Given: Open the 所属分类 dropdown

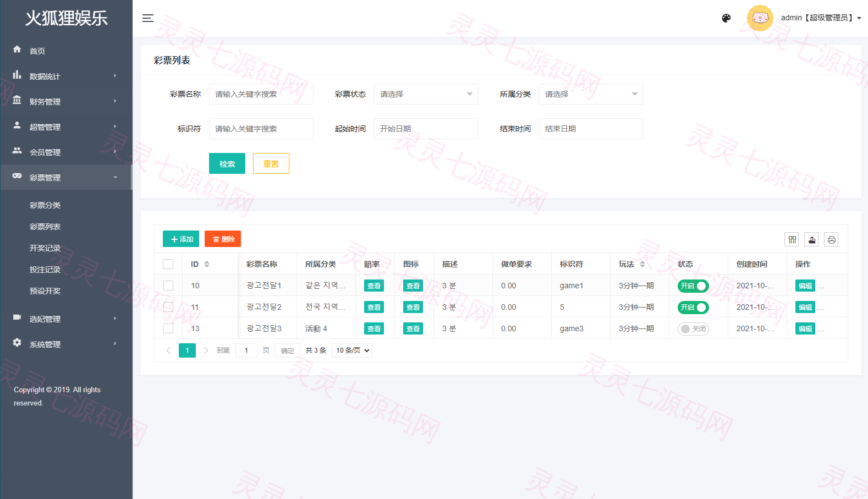Looking at the screenshot, I should pos(591,94).
